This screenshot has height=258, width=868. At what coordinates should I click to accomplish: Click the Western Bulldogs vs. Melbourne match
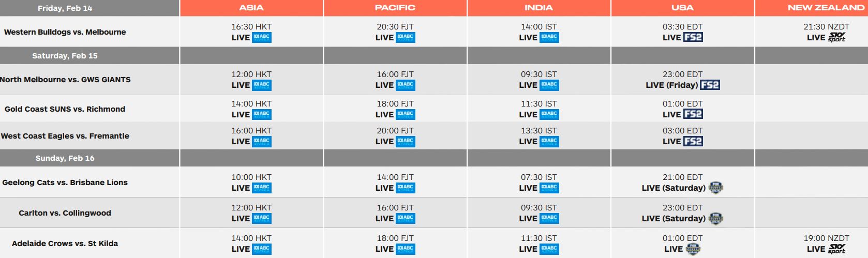[x=65, y=32]
